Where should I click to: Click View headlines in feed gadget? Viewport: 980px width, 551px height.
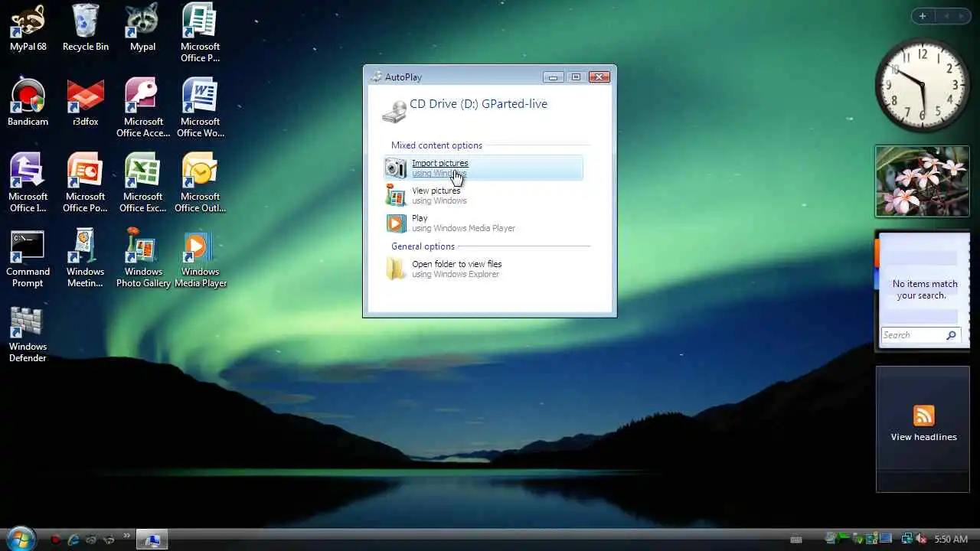[923, 437]
